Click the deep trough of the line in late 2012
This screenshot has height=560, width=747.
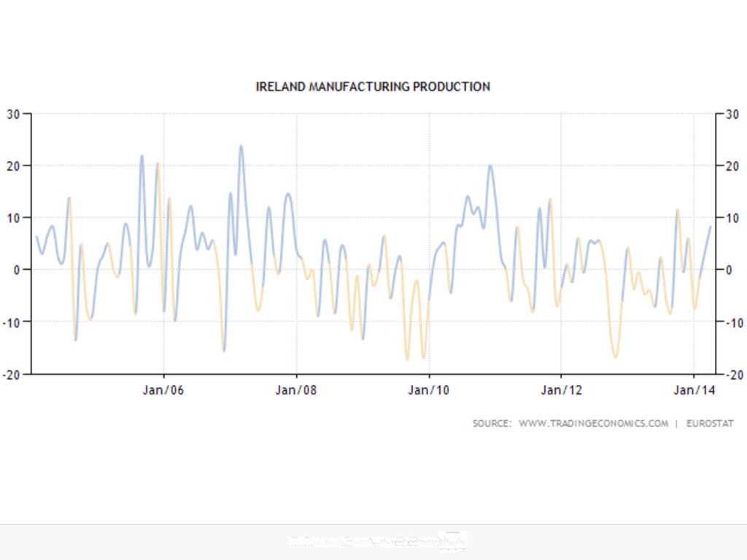616,357
